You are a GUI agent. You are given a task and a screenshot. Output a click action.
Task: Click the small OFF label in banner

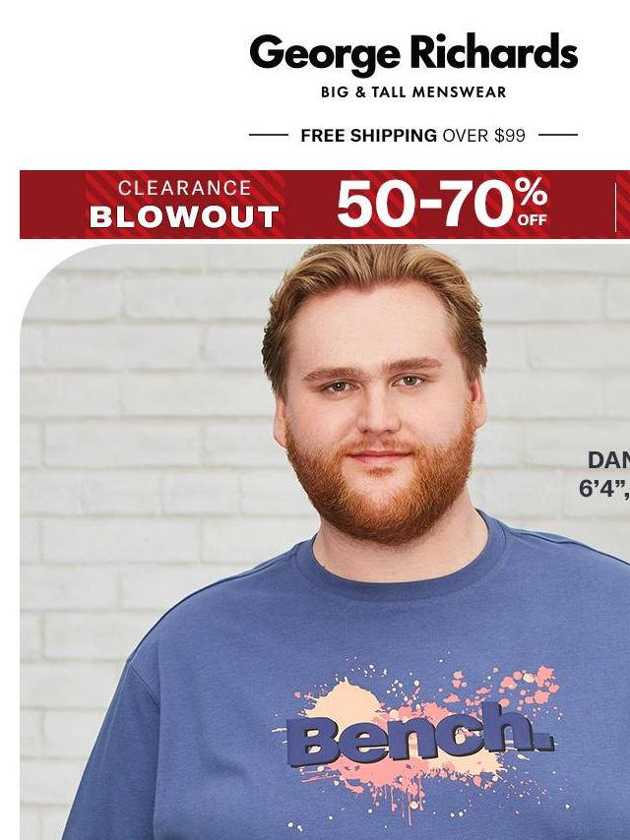point(532,219)
